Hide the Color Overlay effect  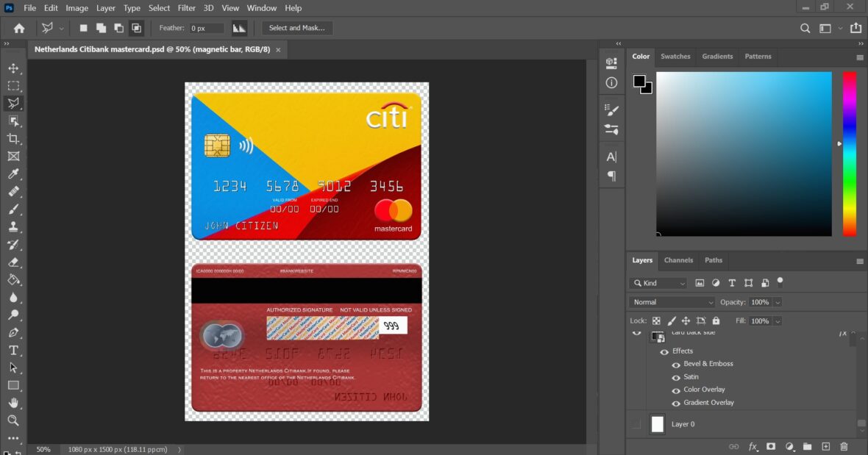click(x=676, y=390)
